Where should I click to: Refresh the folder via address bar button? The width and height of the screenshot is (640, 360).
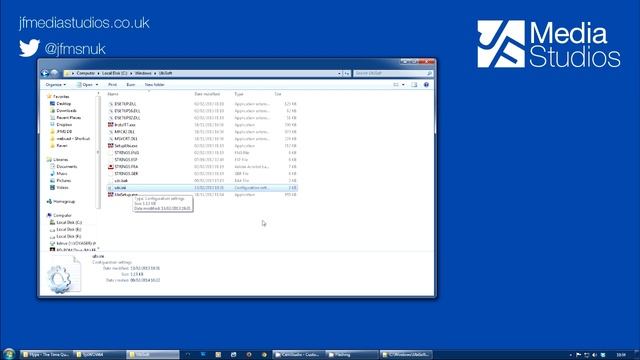[347, 73]
